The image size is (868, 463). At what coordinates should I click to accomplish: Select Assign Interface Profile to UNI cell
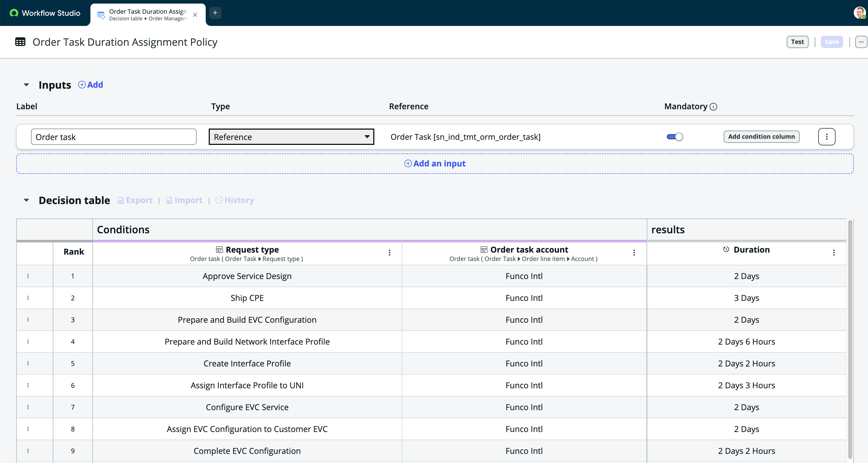(247, 385)
